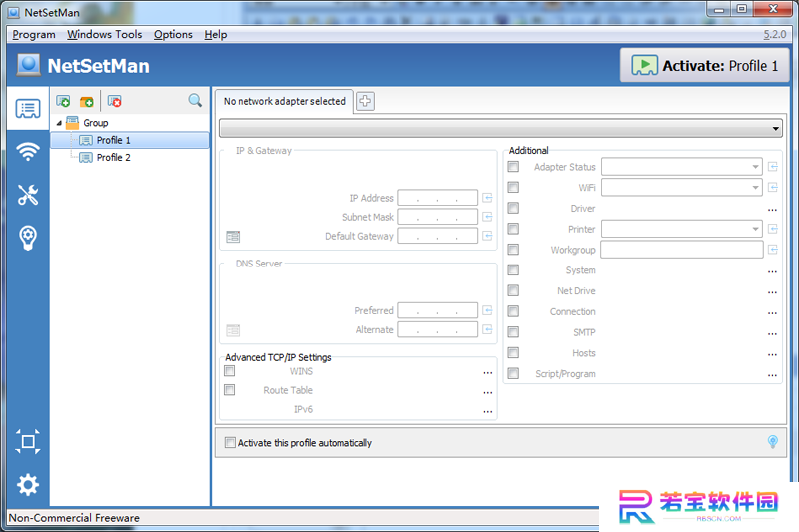Click the 5.2.0 version link
The width and height of the screenshot is (799, 532).
[x=775, y=35]
